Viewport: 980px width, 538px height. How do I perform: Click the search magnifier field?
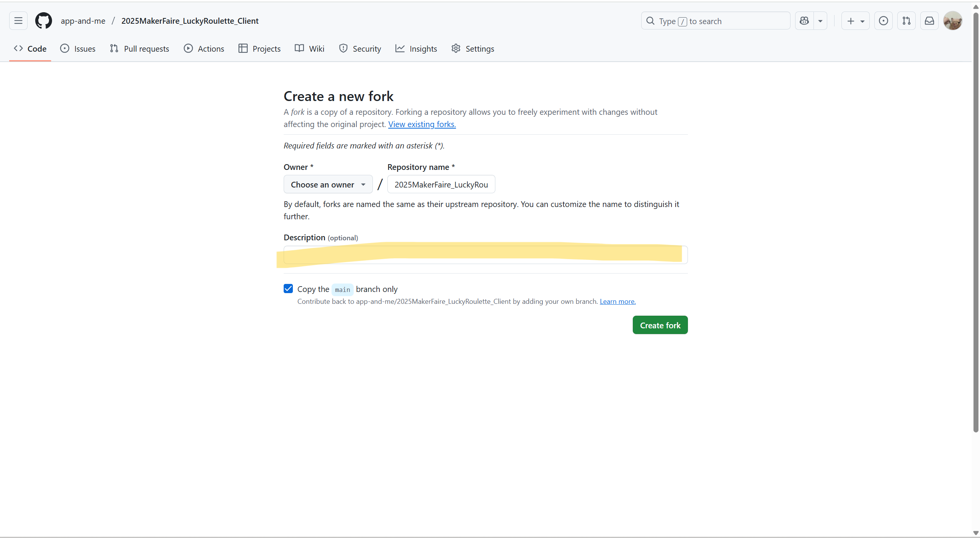715,21
